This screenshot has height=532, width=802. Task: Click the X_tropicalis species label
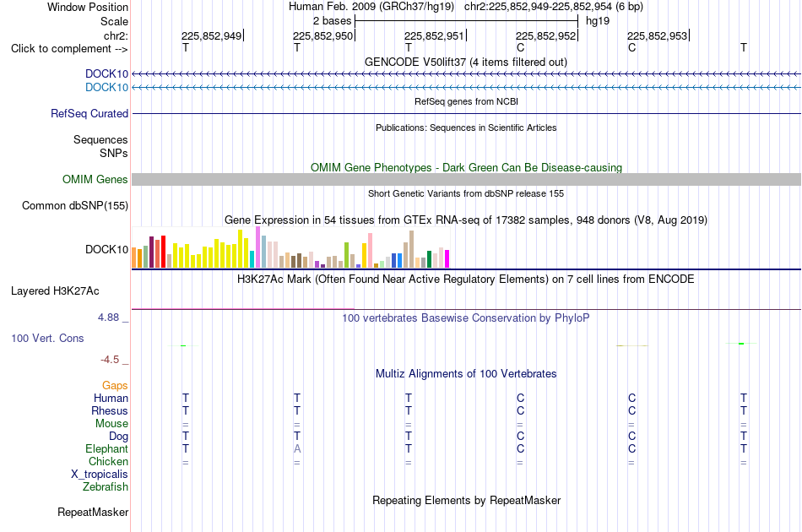pos(100,475)
